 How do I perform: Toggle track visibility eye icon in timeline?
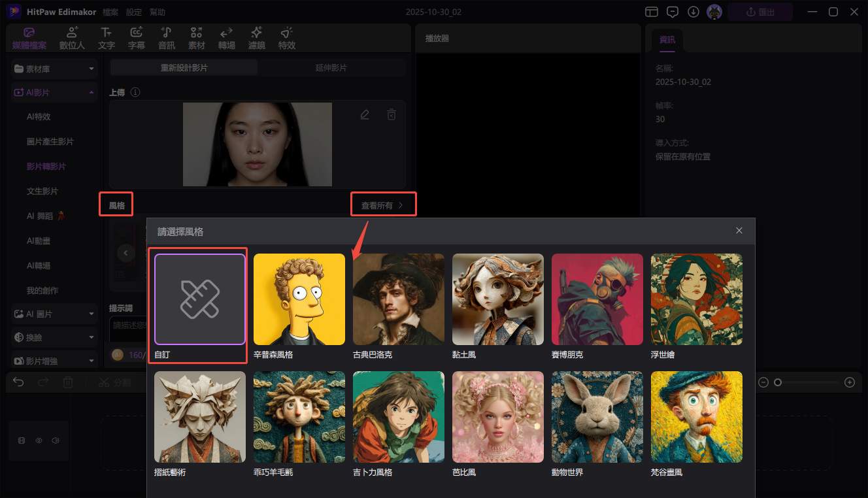coord(39,440)
